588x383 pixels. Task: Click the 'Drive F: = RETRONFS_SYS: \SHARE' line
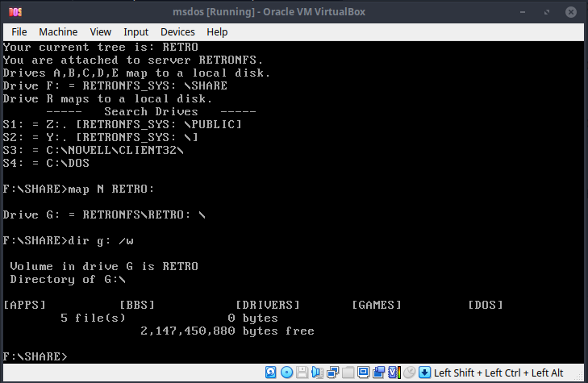(115, 85)
